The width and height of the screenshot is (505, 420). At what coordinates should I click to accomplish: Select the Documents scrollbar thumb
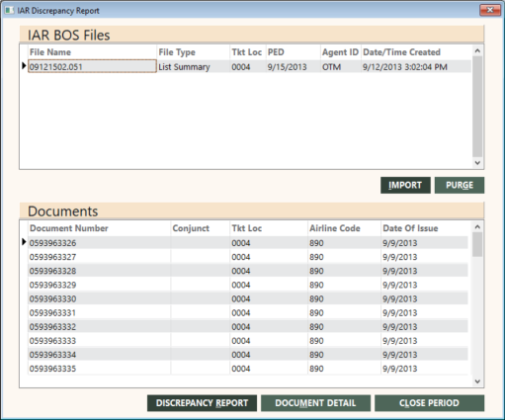pos(477,244)
